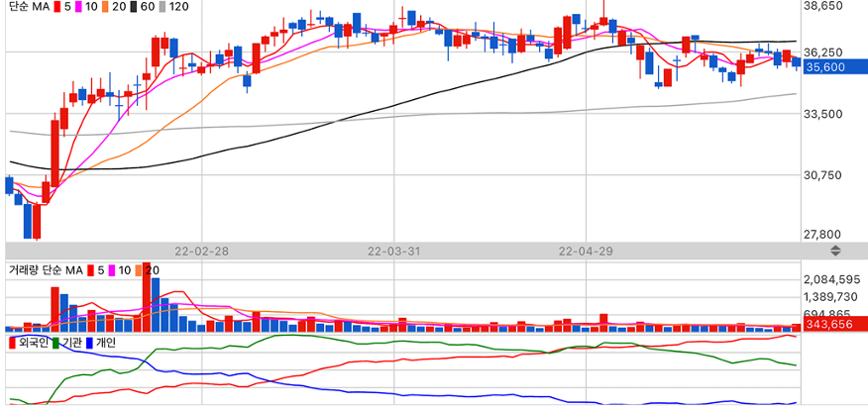Click the orange 20 swatch in 거래량 legend
The height and width of the screenshot is (410, 868).
[x=139, y=270]
